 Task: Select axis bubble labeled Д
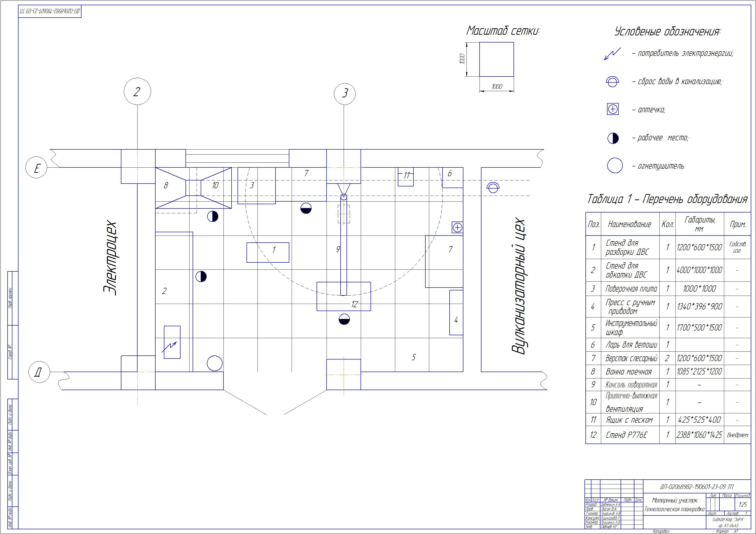click(39, 372)
